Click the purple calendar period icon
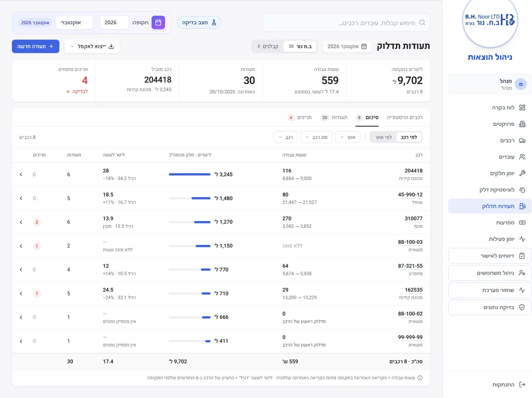The height and width of the screenshot is (398, 532). tap(158, 22)
